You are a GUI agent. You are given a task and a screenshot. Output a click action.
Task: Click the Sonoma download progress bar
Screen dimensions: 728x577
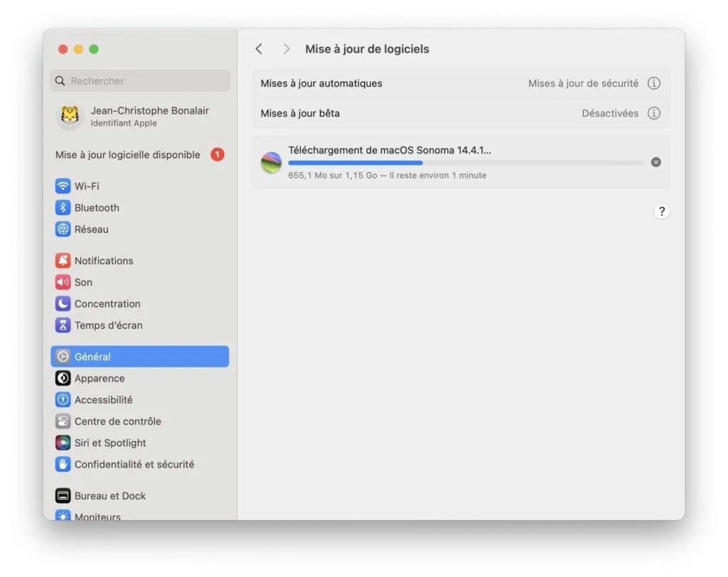466,163
